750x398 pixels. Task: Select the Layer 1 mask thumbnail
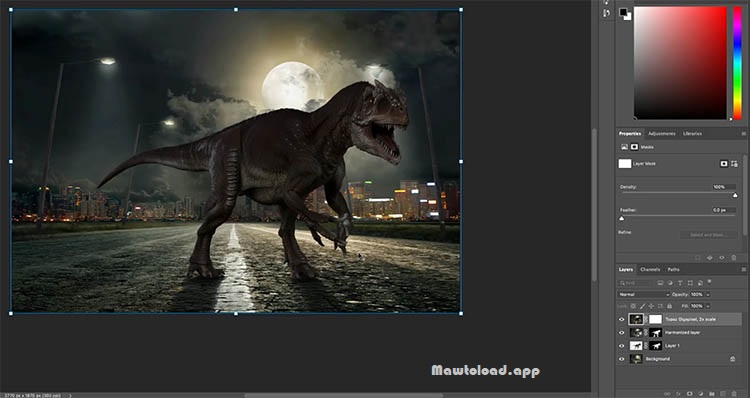coord(655,345)
